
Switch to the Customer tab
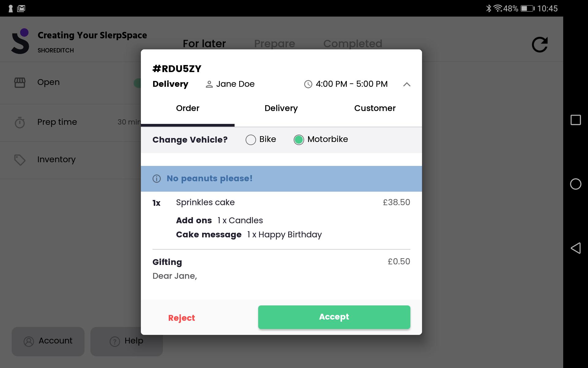coord(375,108)
